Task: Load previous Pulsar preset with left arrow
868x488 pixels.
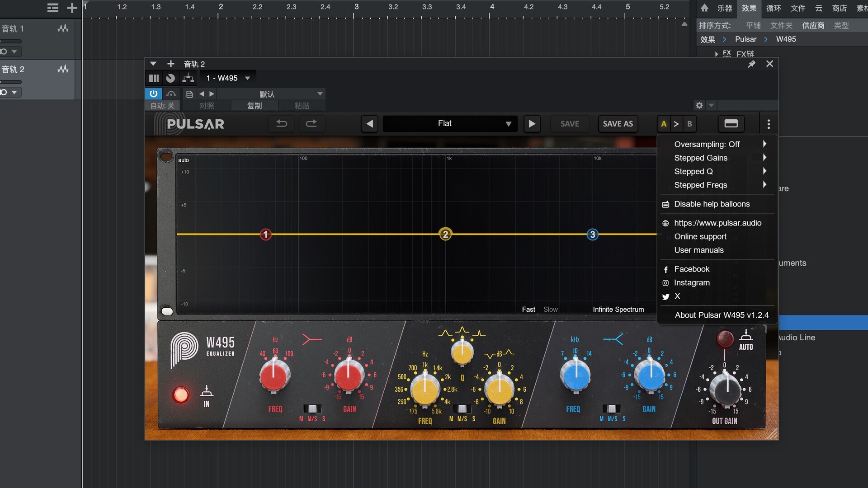Action: tap(369, 124)
